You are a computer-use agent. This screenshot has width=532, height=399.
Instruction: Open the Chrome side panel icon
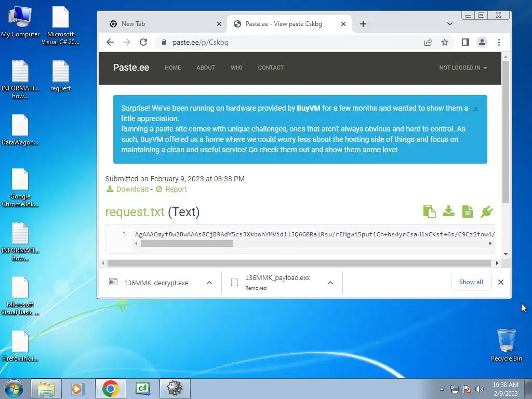coord(465,43)
